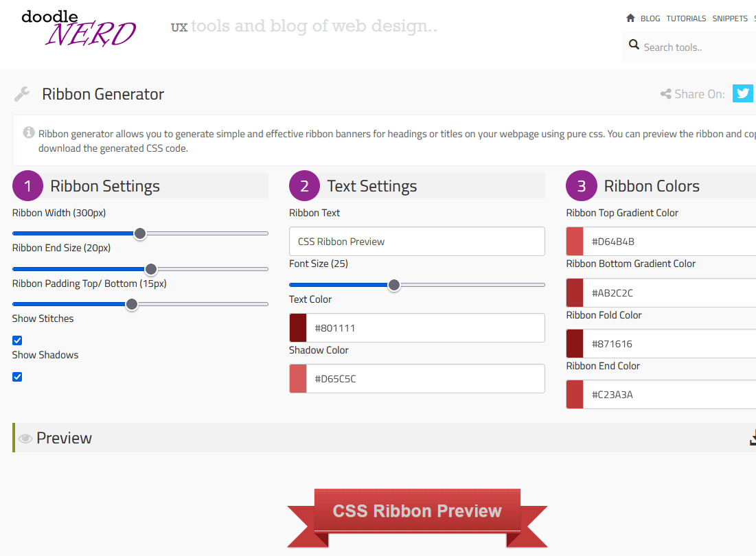
Task: Click the Ribbon Fold Color hex field
Action: (669, 344)
